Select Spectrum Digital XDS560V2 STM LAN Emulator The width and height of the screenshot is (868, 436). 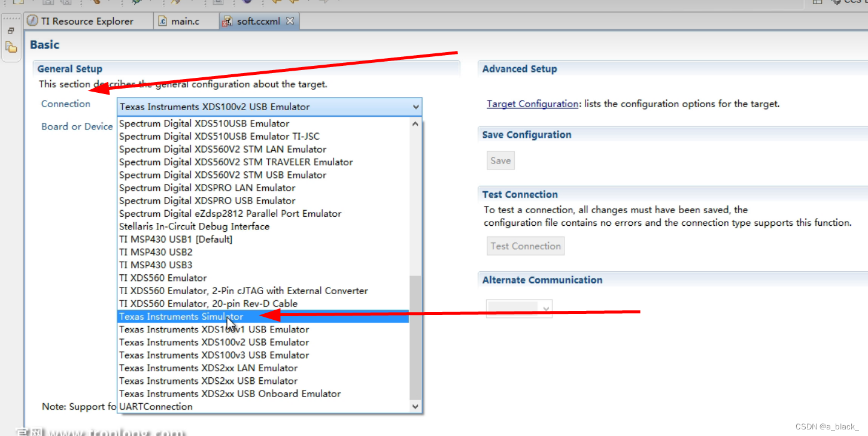pos(263,149)
